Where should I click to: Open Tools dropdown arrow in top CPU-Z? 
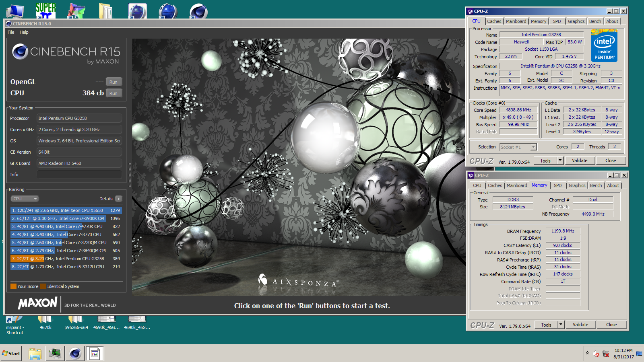pos(559,161)
